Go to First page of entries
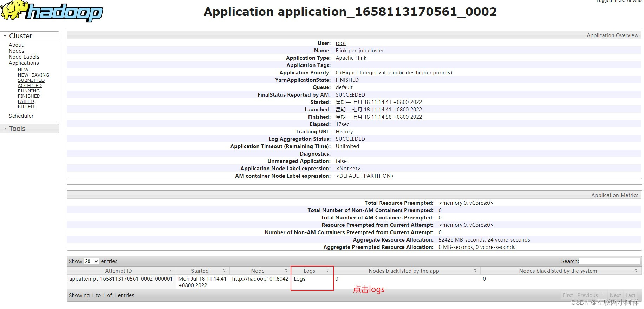The width and height of the screenshot is (644, 309). click(x=567, y=295)
